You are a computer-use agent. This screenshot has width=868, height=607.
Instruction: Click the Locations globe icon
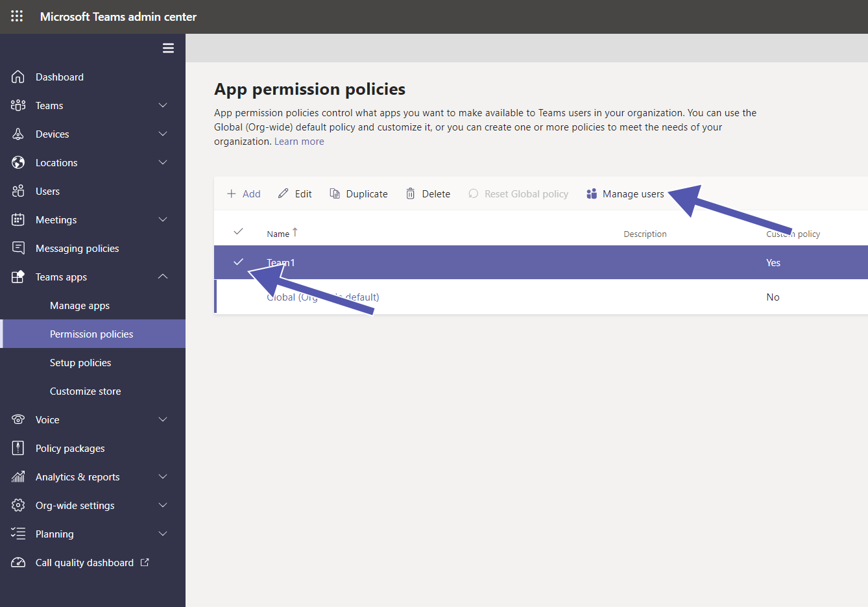tap(18, 162)
